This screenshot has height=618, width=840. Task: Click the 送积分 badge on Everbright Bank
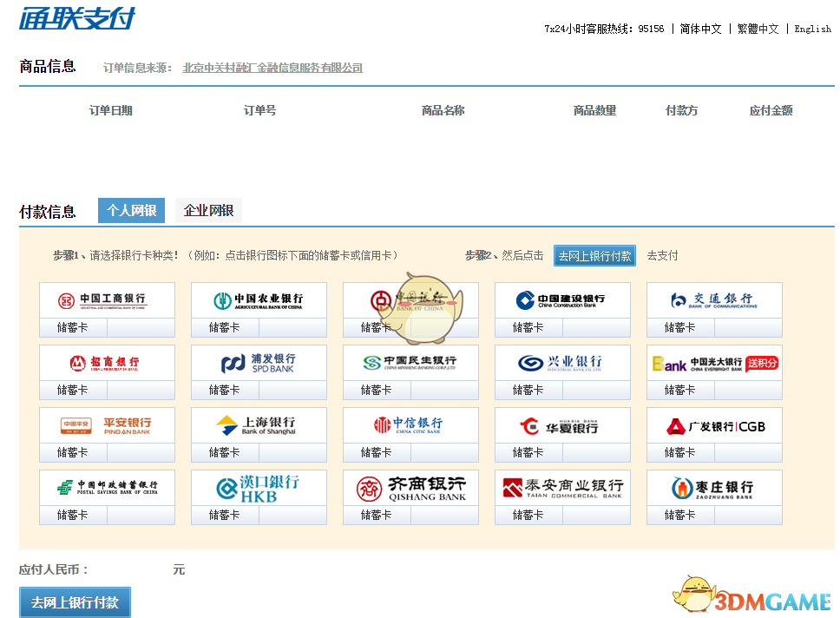(x=762, y=363)
